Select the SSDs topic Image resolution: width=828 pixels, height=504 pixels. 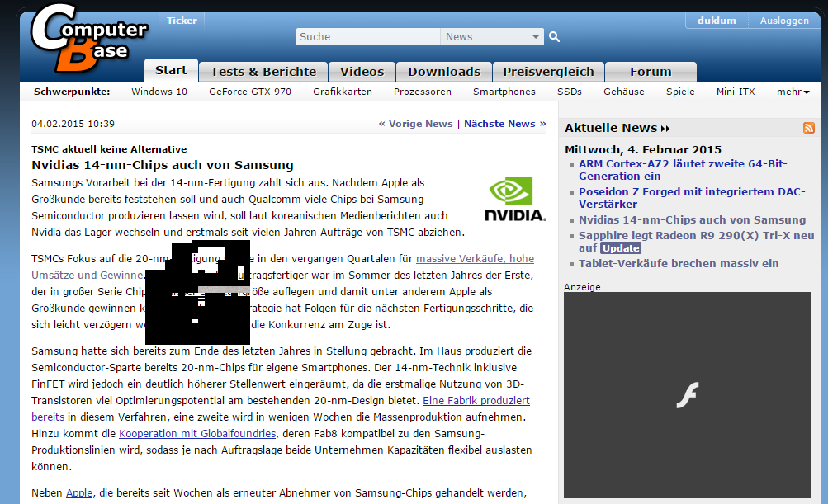tap(570, 92)
